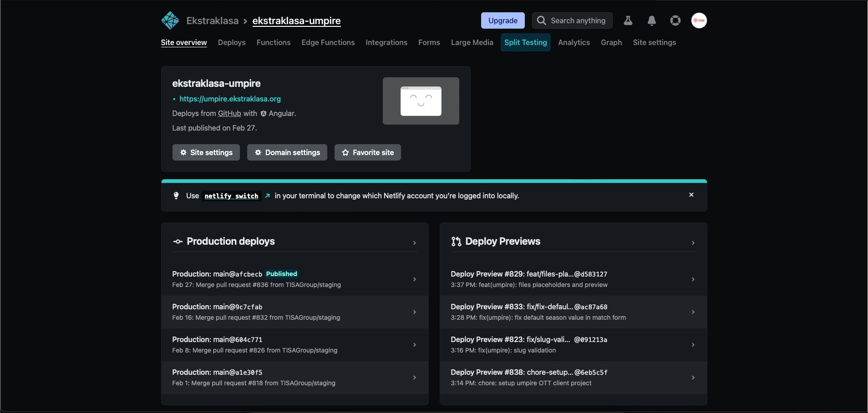Click the Favorite site button
Screen dimensions: 868x413
tap(368, 152)
